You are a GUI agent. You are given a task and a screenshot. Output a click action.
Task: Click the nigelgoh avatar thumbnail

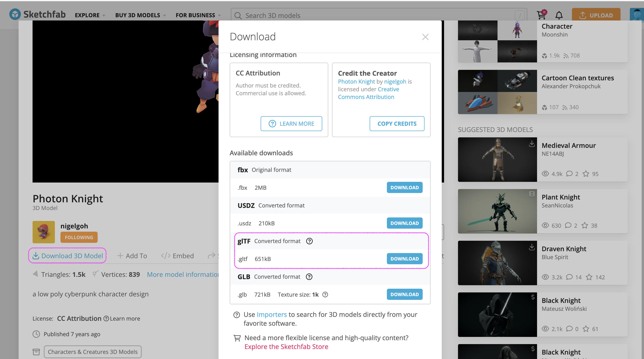point(43,232)
